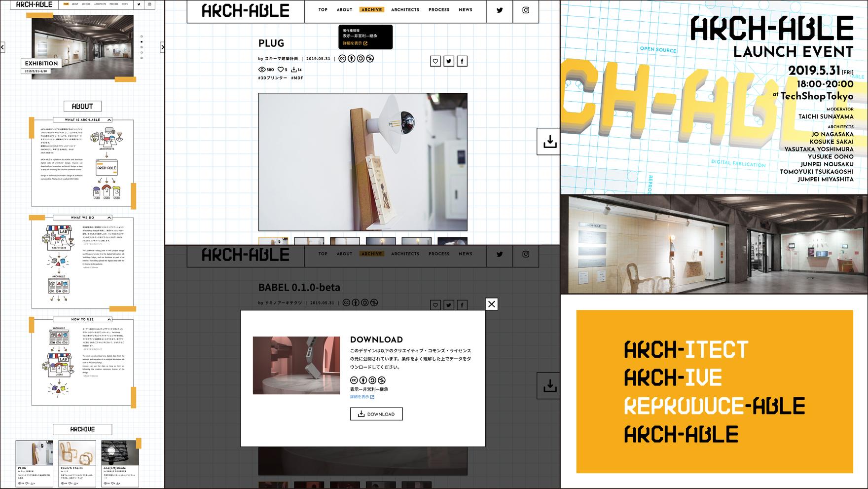
Task: Open Instagram from the PLUG page header
Action: pyautogui.click(x=526, y=10)
